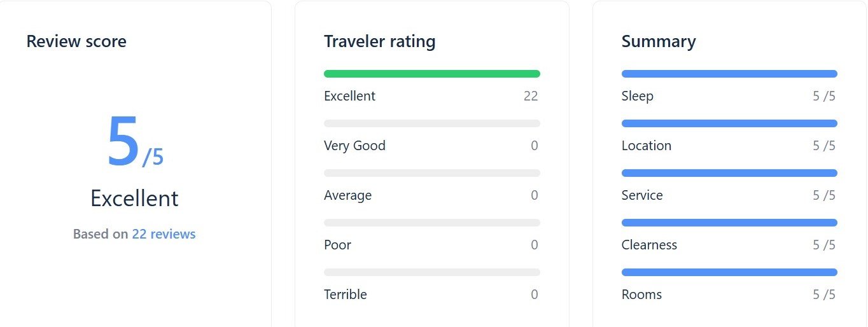Click the large 5 review score
Viewport: 868px width, 327px height.
(123, 141)
